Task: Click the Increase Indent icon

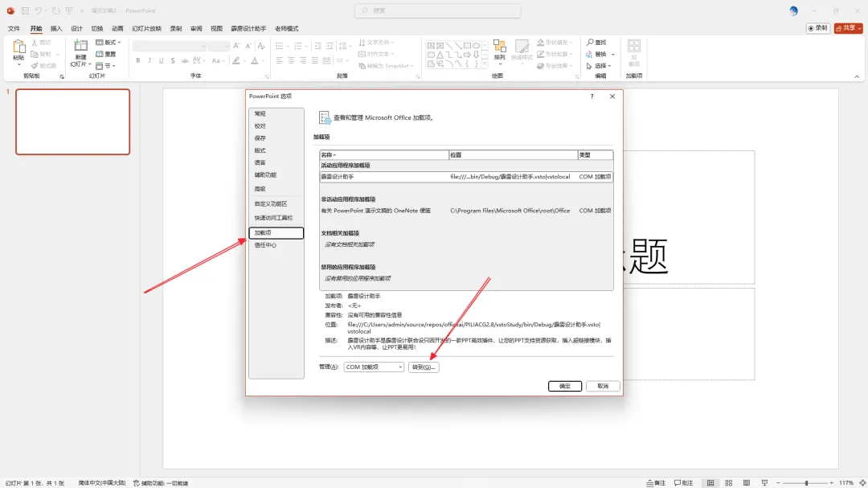Action: click(x=330, y=45)
